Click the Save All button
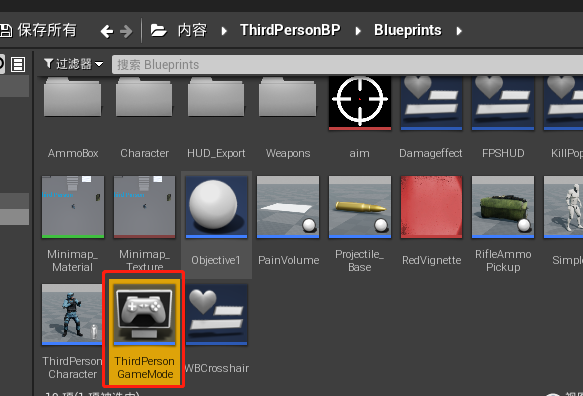 coord(38,30)
